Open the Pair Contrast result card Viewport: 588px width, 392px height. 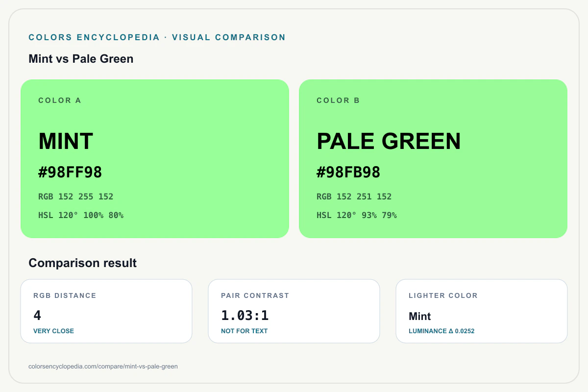[x=294, y=311]
